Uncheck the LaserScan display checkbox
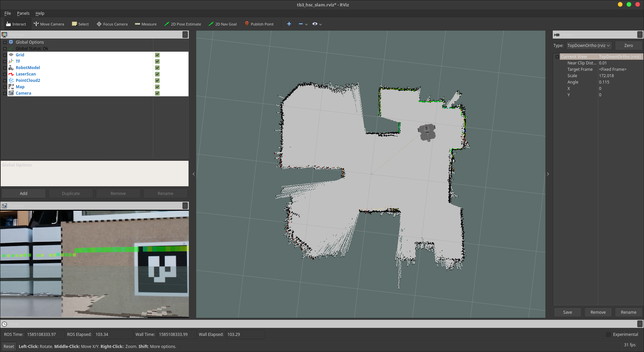 pyautogui.click(x=157, y=74)
